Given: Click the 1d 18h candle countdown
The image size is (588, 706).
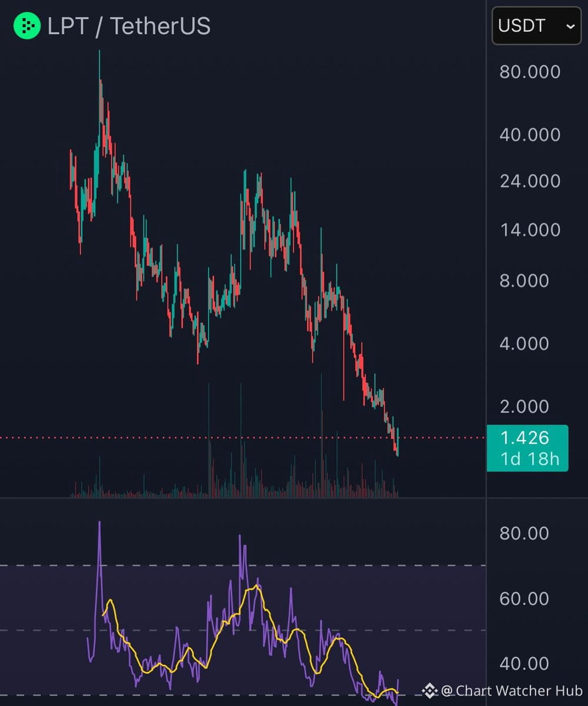Looking at the screenshot, I should tap(530, 459).
